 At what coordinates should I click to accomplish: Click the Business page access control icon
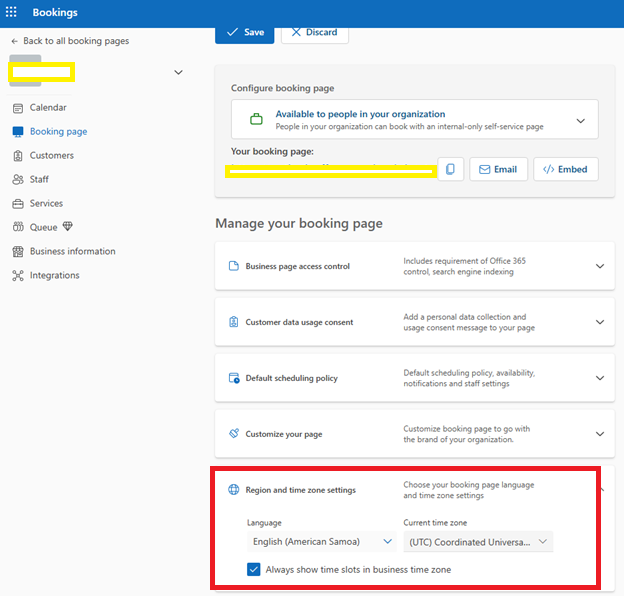pos(234,266)
